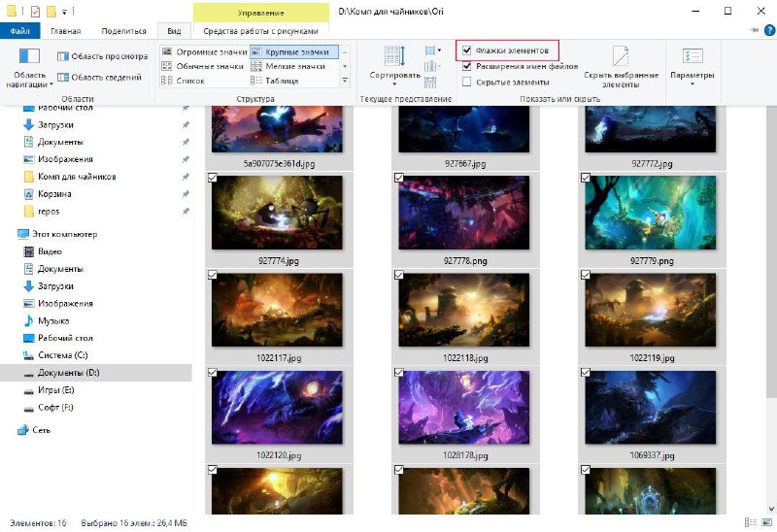Expand the view layout gallery dropdown arrow
This screenshot has height=532, width=777.
click(x=345, y=81)
